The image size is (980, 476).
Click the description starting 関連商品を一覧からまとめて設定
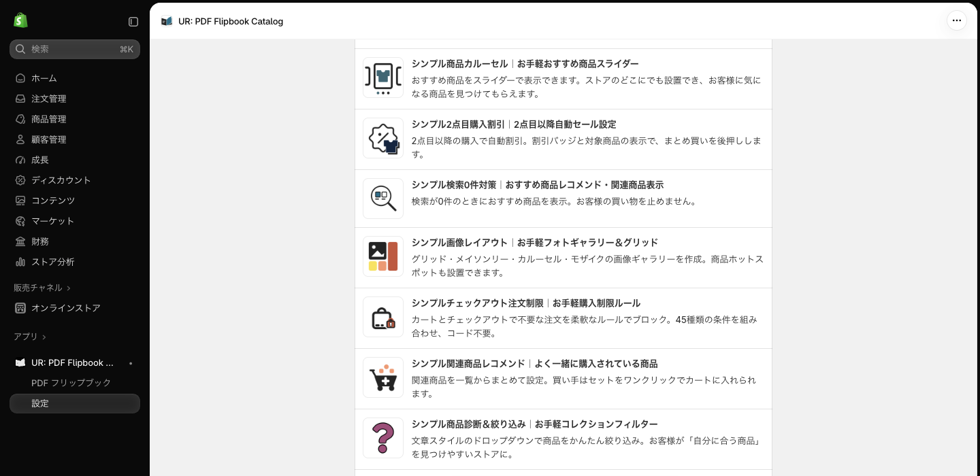584,387
